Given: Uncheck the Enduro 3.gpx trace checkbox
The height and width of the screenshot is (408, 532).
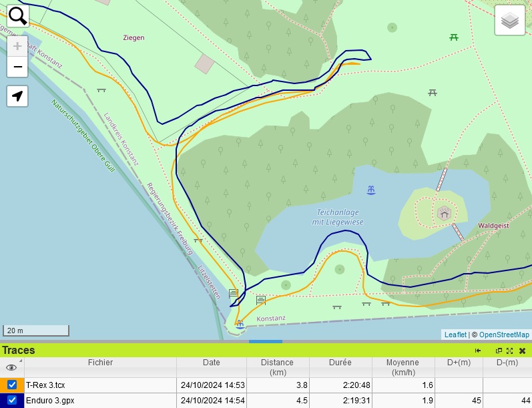Looking at the screenshot, I should (12, 400).
